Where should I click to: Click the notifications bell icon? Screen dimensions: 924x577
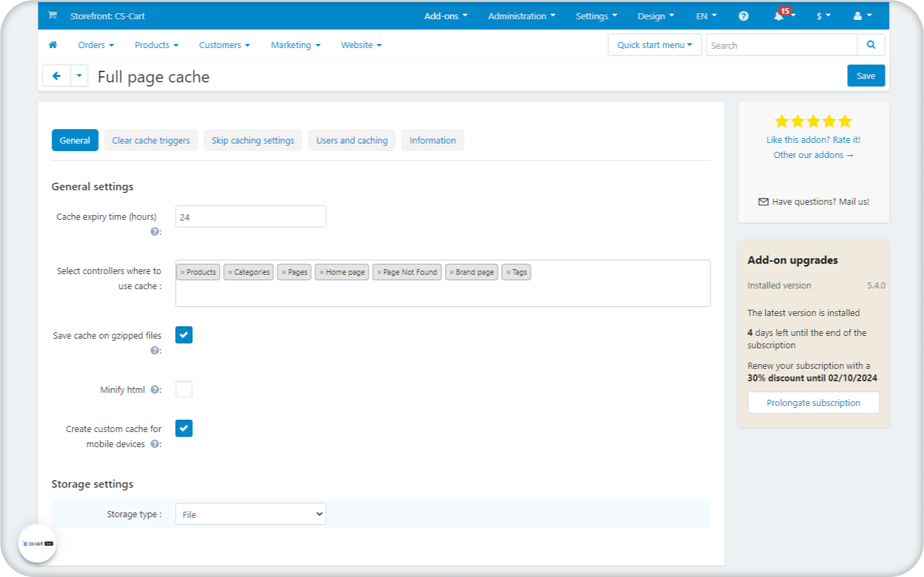point(778,16)
